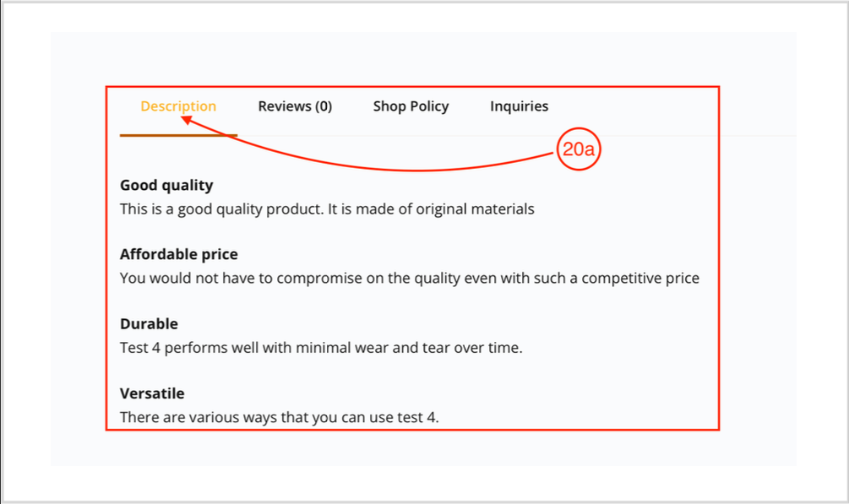Click the red arrowhead pointing at Description

tap(188, 121)
